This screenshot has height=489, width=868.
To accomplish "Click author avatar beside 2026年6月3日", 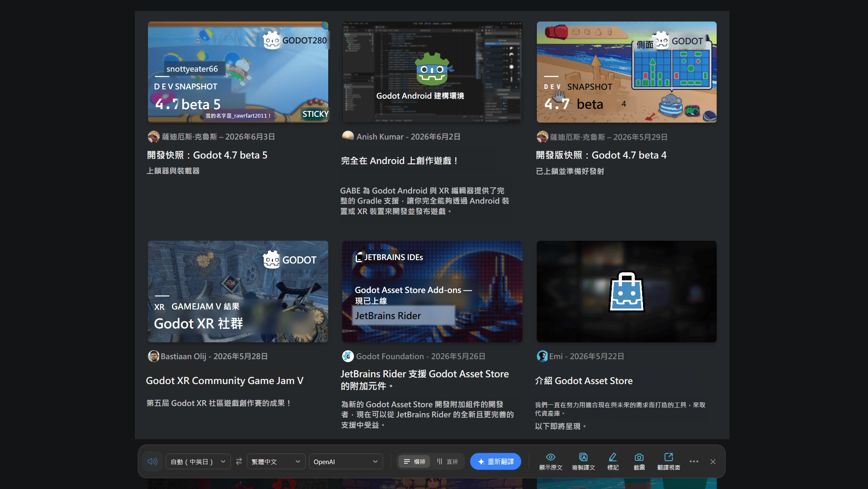I will click(154, 137).
